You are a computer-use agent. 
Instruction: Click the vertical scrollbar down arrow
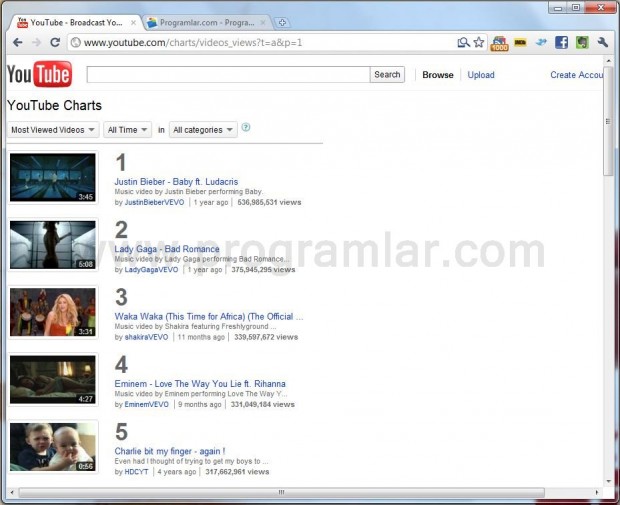[608, 481]
